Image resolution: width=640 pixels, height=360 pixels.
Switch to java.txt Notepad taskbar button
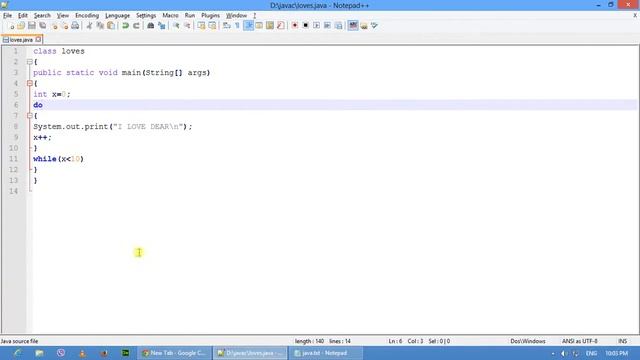[x=326, y=353]
